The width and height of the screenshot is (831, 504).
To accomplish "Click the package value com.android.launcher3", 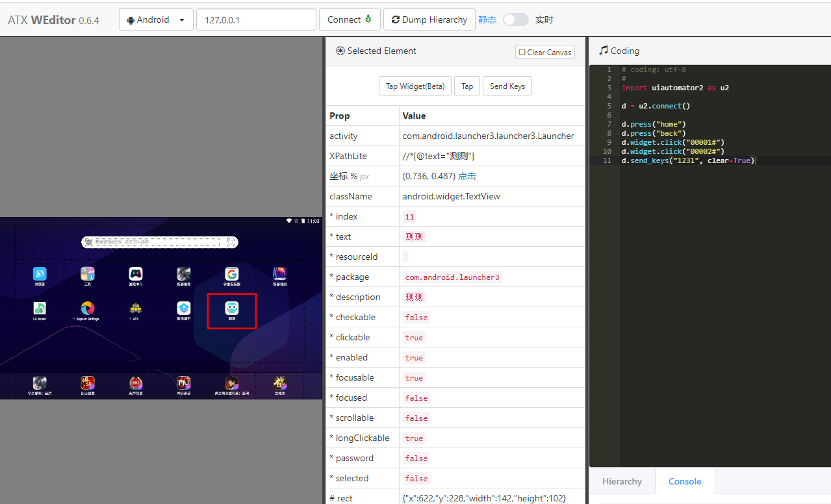I will pos(452,277).
